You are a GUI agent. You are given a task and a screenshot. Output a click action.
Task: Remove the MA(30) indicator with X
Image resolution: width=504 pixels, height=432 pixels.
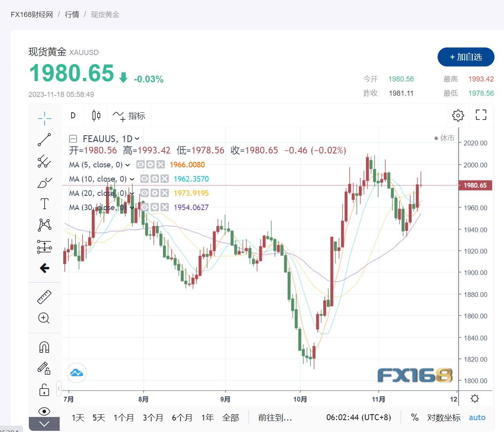pos(165,207)
